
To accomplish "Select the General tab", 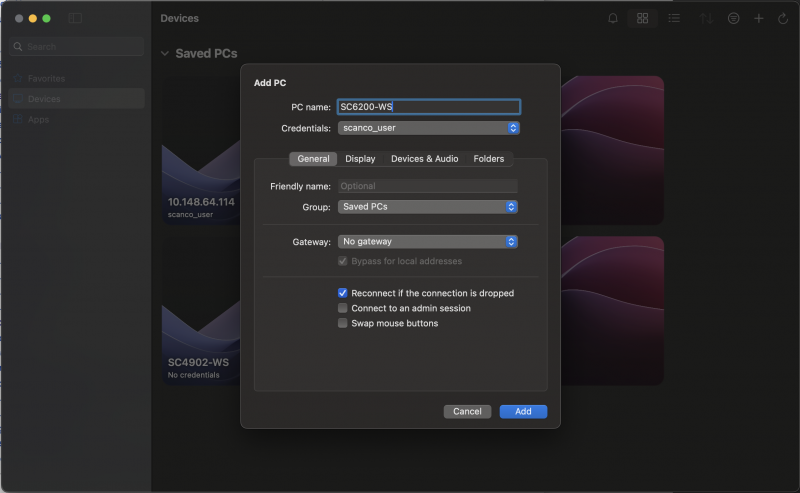I will tap(313, 159).
